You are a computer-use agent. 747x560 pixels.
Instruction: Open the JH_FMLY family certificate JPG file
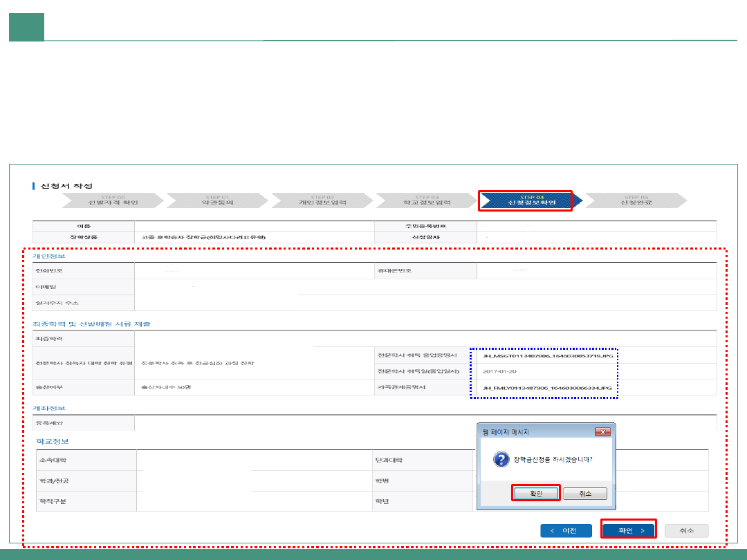[x=547, y=388]
